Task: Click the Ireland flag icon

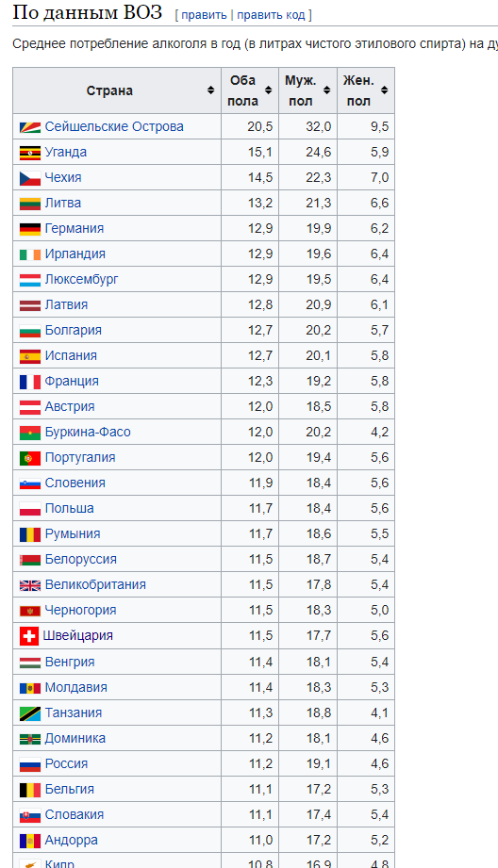Action: point(30,254)
